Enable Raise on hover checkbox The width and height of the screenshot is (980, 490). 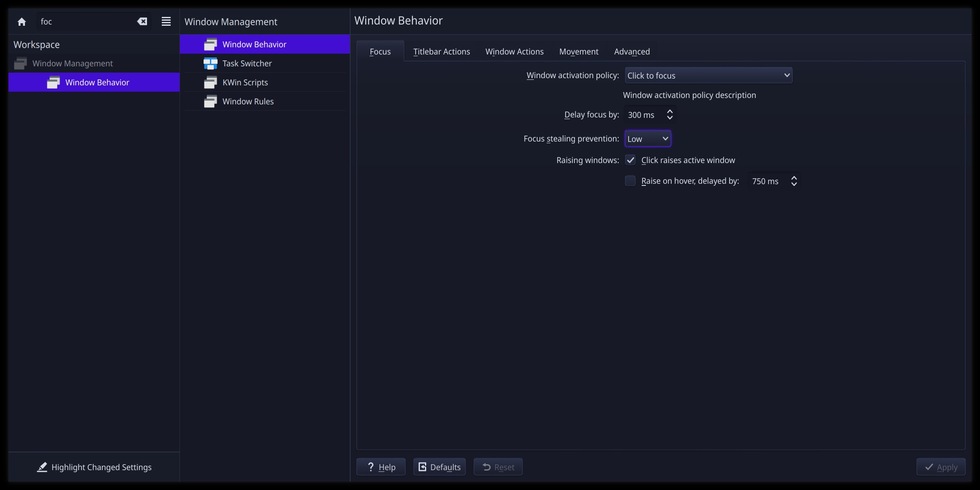click(630, 181)
